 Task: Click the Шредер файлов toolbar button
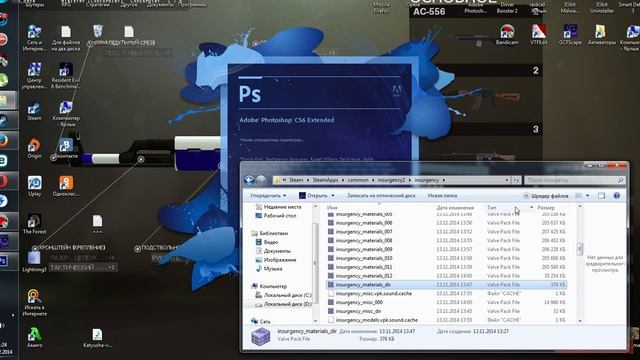click(545, 196)
